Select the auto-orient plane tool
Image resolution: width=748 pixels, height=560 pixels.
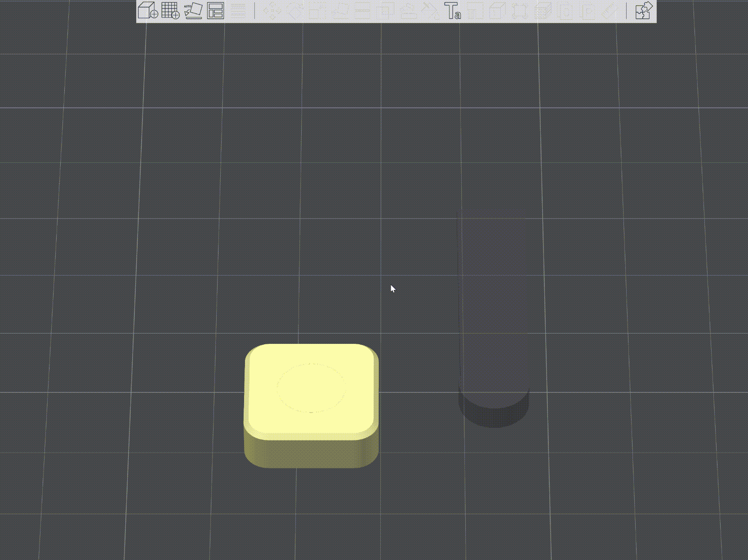point(193,10)
